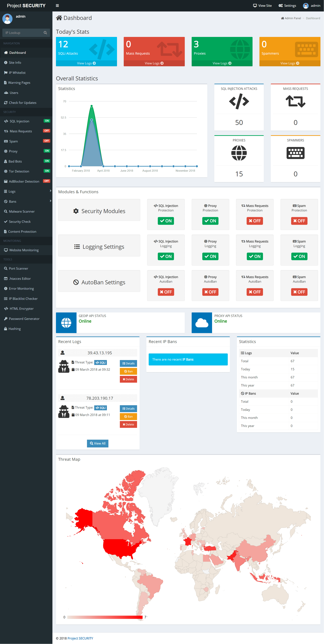This screenshot has width=324, height=644.
Task: Enable Spam Protection module
Action: (x=299, y=221)
